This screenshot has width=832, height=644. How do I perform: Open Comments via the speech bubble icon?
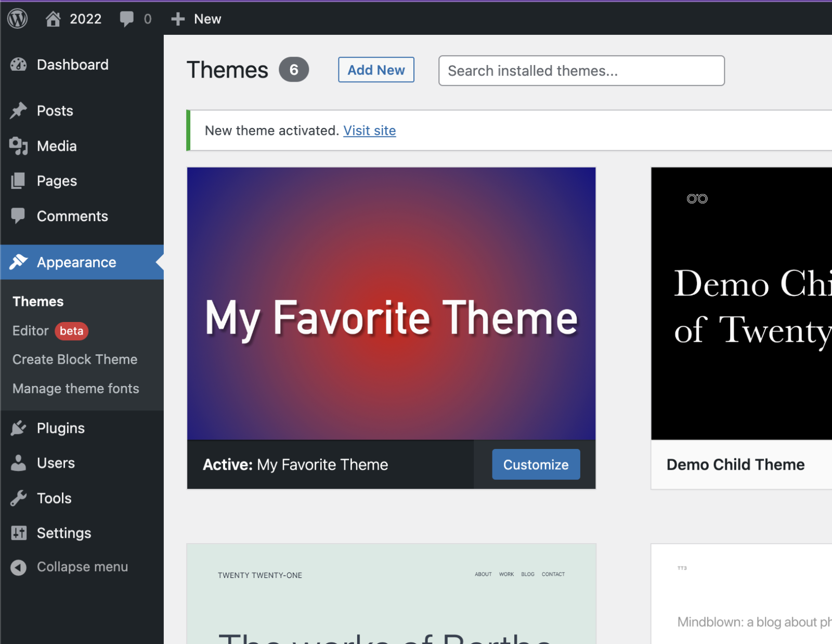click(x=19, y=215)
